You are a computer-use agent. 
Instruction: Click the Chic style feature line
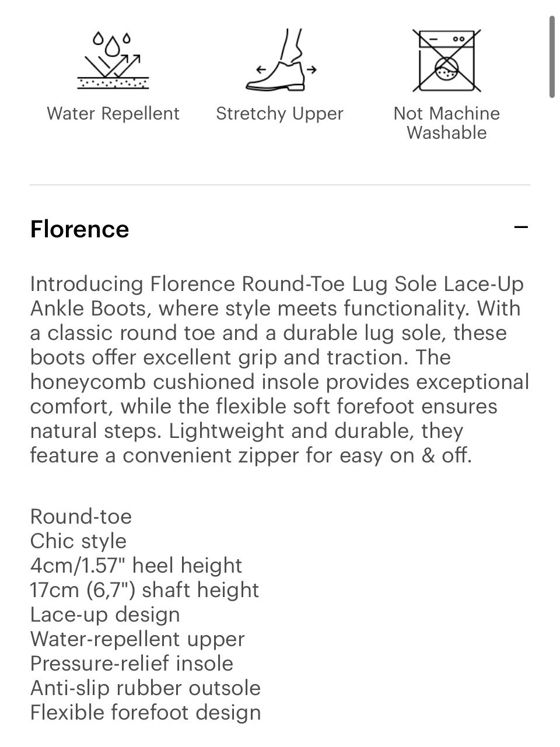coord(78,541)
